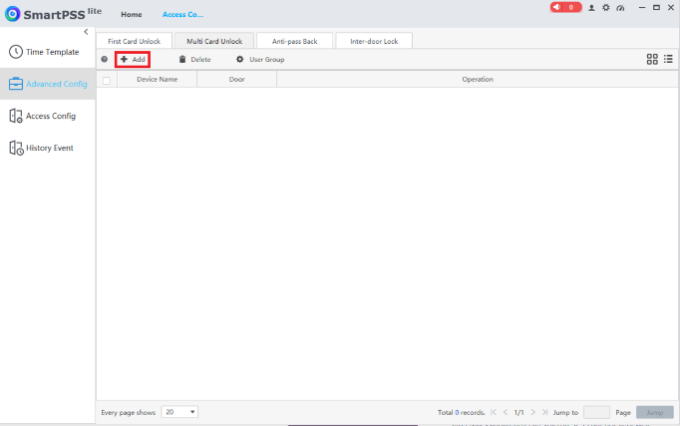Click the Advanced Config briefcase icon
The image size is (680, 426).
coord(16,83)
